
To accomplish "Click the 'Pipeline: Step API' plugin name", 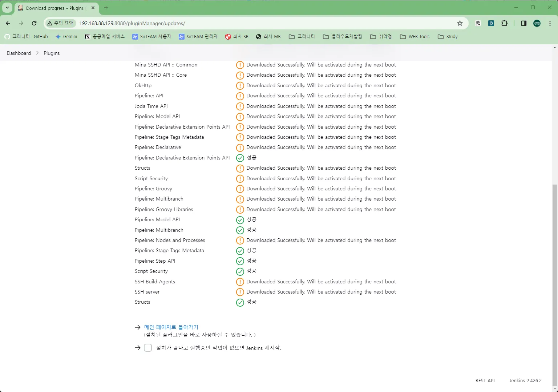I will pos(155,261).
